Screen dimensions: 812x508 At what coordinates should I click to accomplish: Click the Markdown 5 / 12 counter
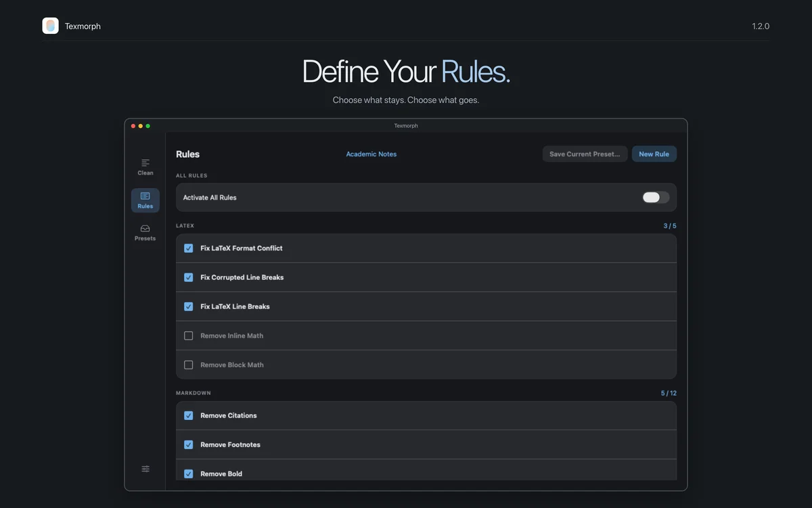[x=669, y=393]
